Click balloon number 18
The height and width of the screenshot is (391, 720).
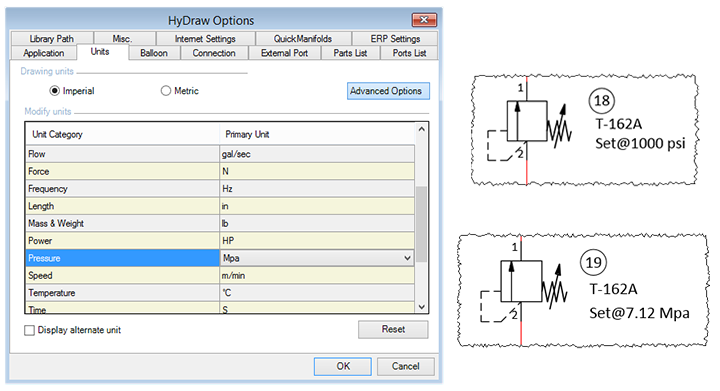coord(602,101)
